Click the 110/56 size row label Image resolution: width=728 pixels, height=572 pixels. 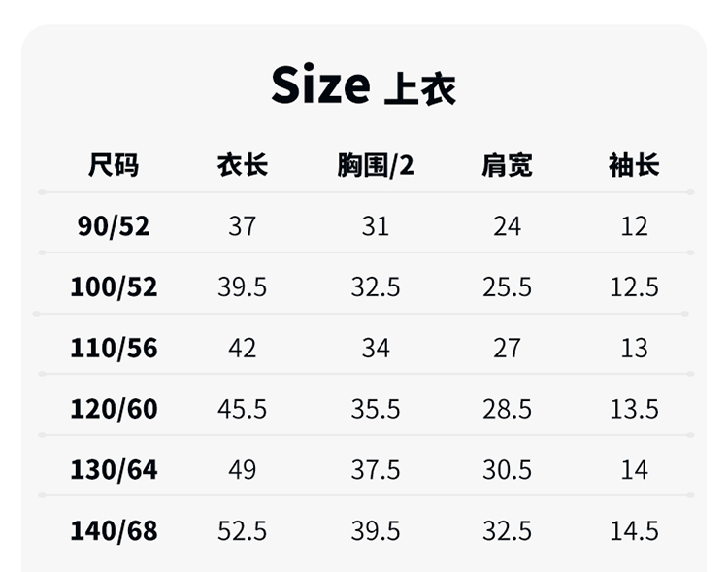114,348
